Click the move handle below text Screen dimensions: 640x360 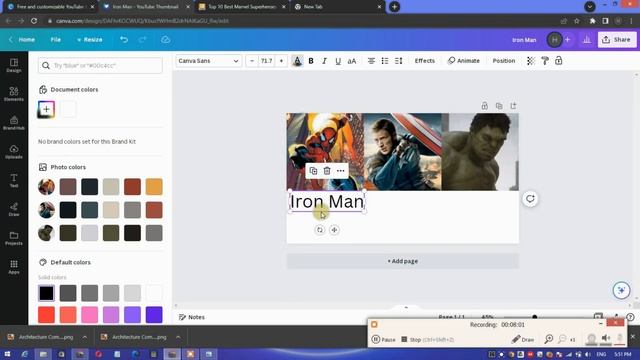pos(334,230)
